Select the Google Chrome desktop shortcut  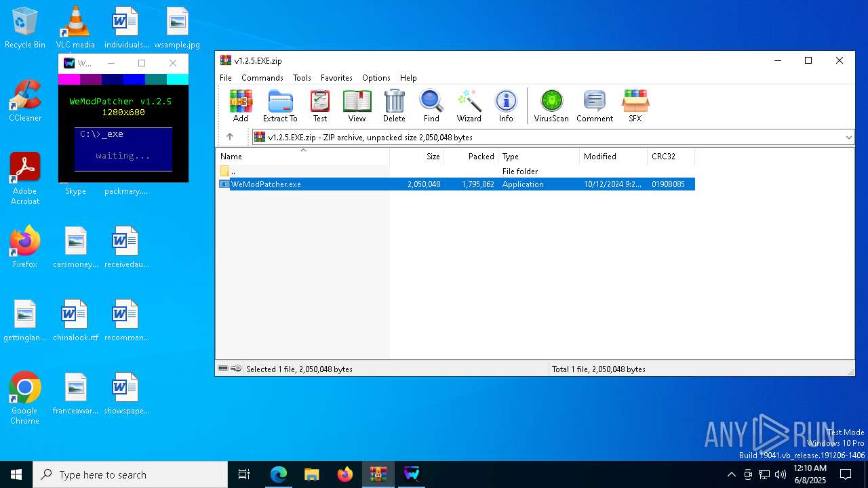pyautogui.click(x=25, y=399)
